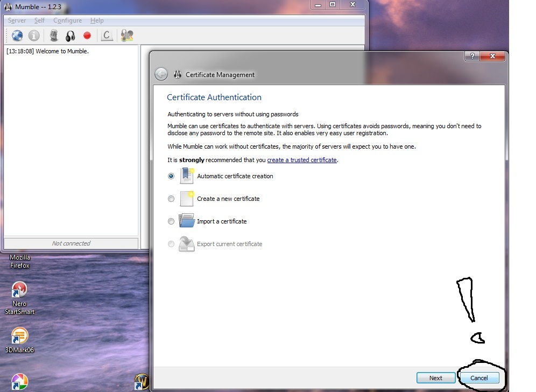Click the Picasa desktop shortcut icon
The height and width of the screenshot is (392, 536).
click(19, 382)
